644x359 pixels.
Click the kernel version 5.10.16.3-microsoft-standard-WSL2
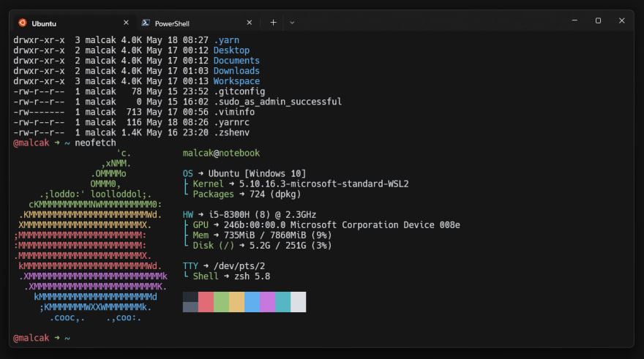324,184
